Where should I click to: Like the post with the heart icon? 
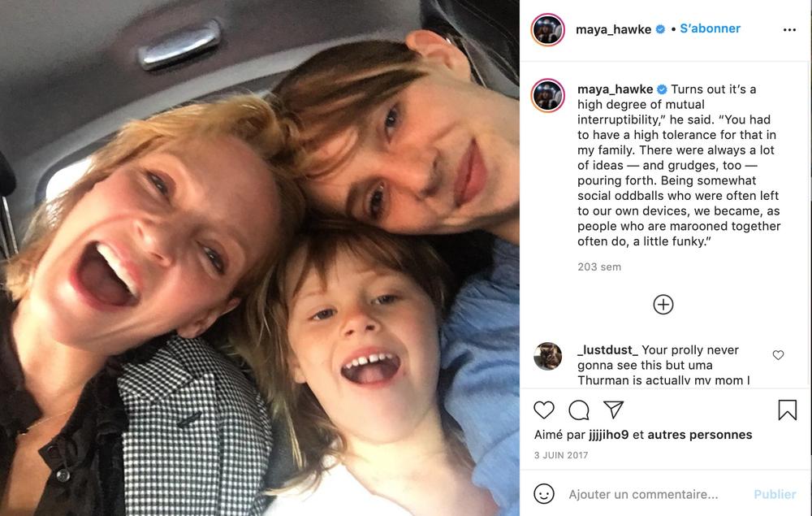(x=544, y=410)
